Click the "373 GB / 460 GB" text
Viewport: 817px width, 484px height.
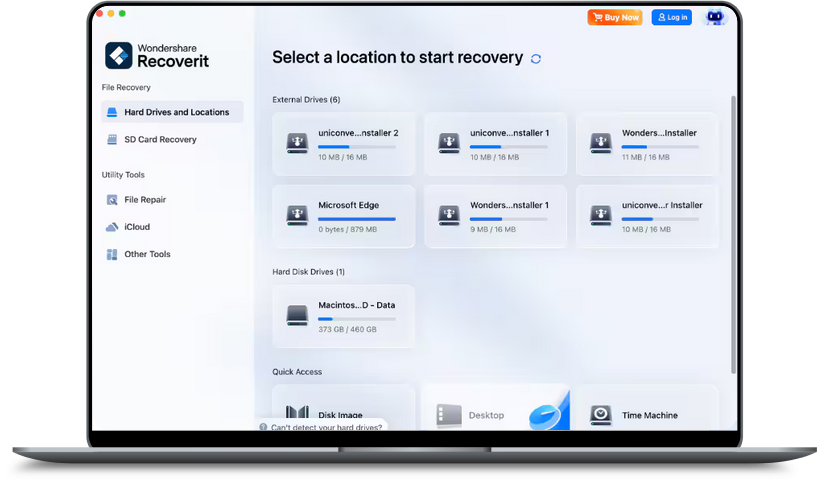pos(348,329)
